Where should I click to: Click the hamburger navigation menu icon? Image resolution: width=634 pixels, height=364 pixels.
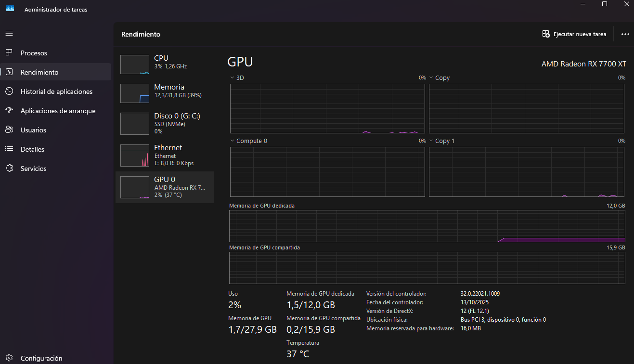pos(9,34)
